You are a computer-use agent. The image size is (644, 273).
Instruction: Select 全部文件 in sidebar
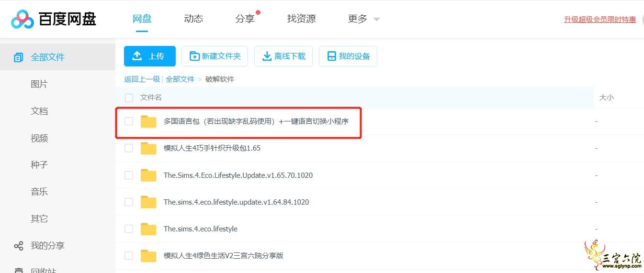[x=57, y=57]
